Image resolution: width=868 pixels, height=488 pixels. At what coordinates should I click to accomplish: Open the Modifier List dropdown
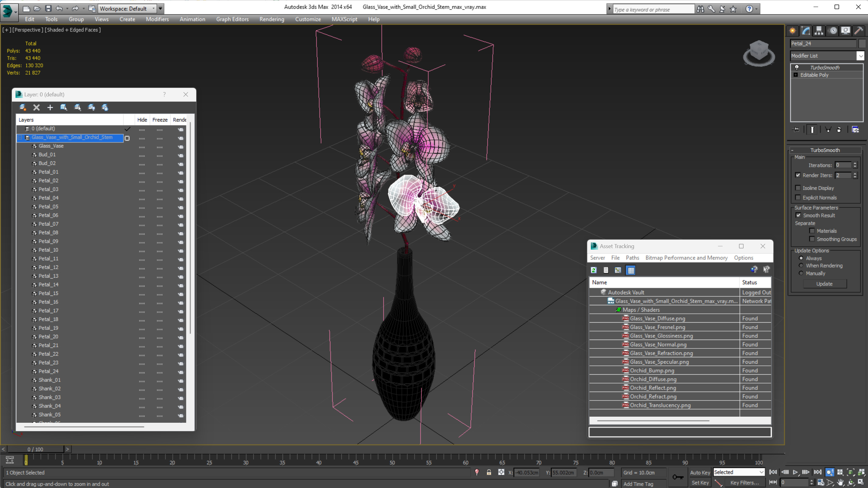click(x=861, y=56)
